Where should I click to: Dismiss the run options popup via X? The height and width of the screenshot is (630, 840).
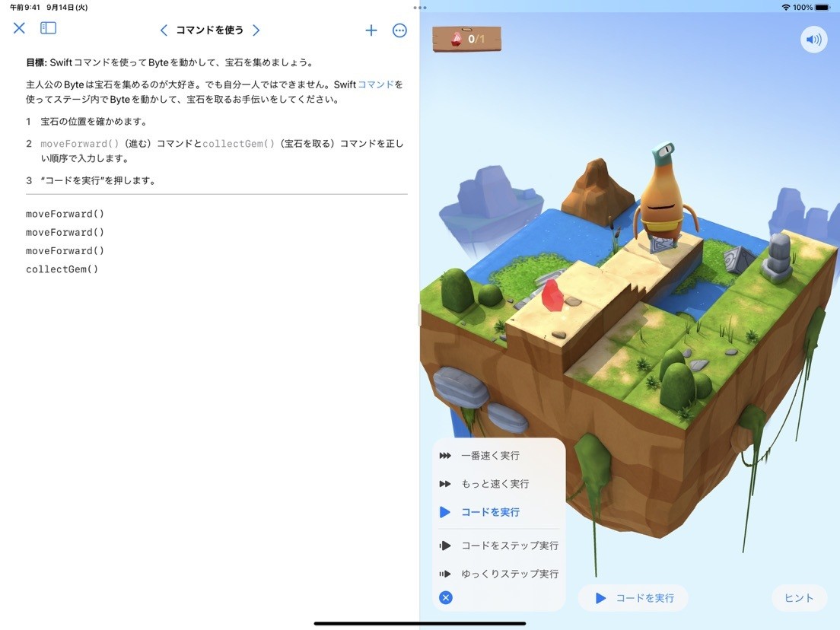(446, 598)
